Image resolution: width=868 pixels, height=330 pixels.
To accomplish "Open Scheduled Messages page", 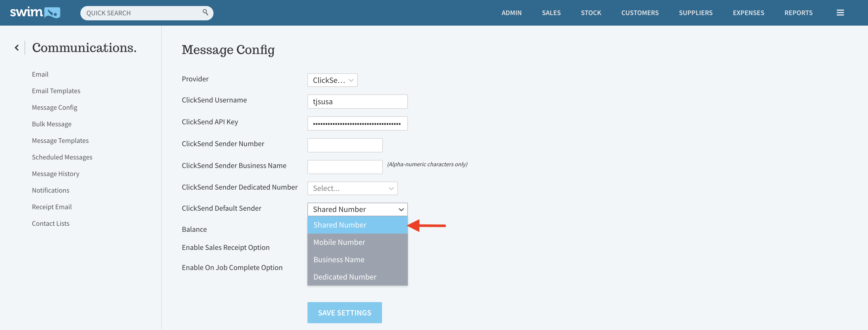I will coord(62,157).
